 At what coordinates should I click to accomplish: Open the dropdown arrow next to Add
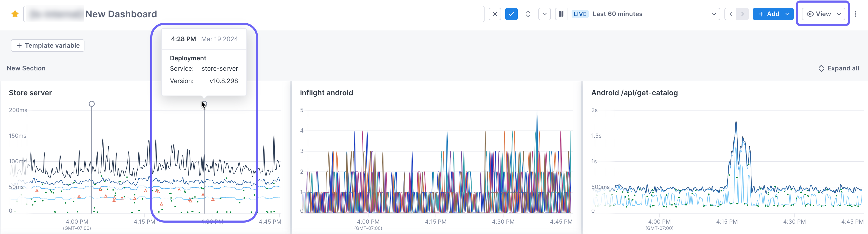click(787, 14)
